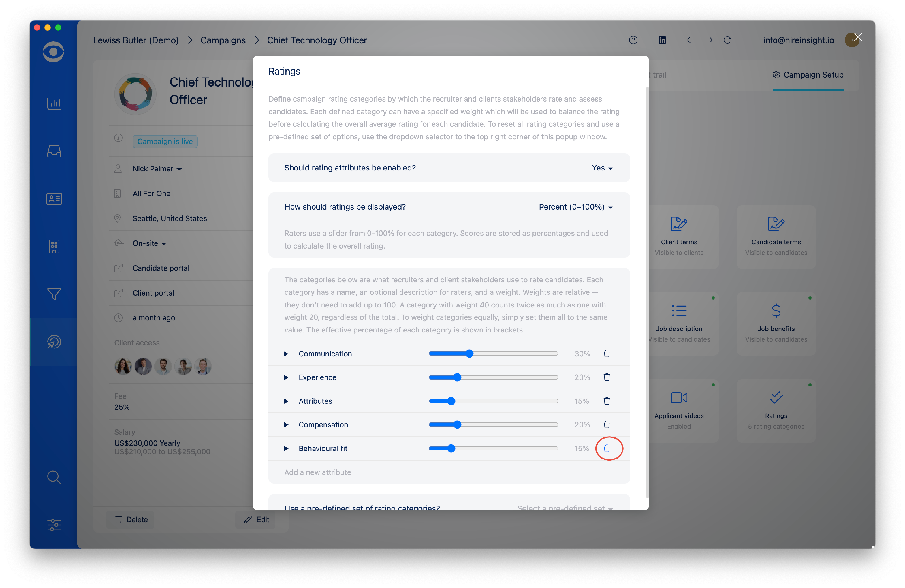Click the Behavioural fit weight slider
Viewport: 905px width, 588px height.
(x=493, y=448)
